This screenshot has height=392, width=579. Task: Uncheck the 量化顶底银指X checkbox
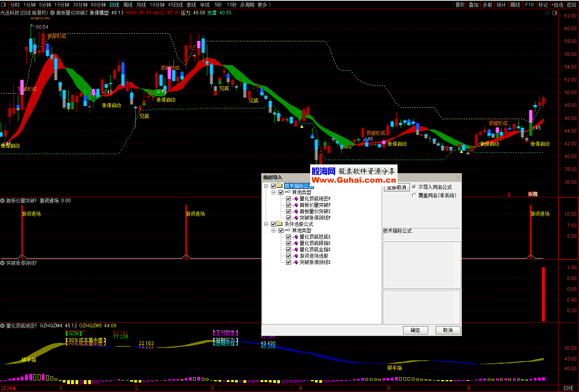pyautogui.click(x=288, y=243)
